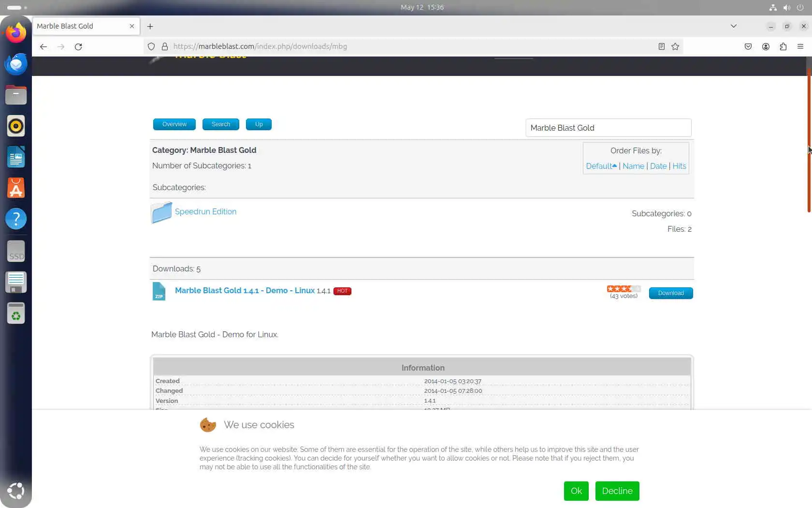Click the "Information" table header
This screenshot has height=508, width=812.
pos(423,368)
